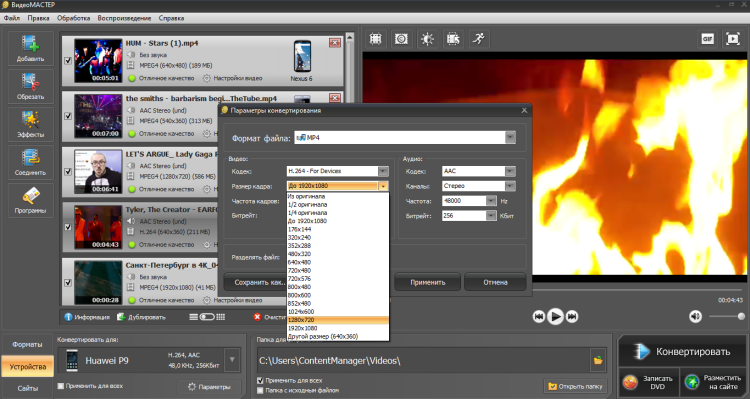Open the Файл menu
750x399 pixels.
tap(12, 18)
